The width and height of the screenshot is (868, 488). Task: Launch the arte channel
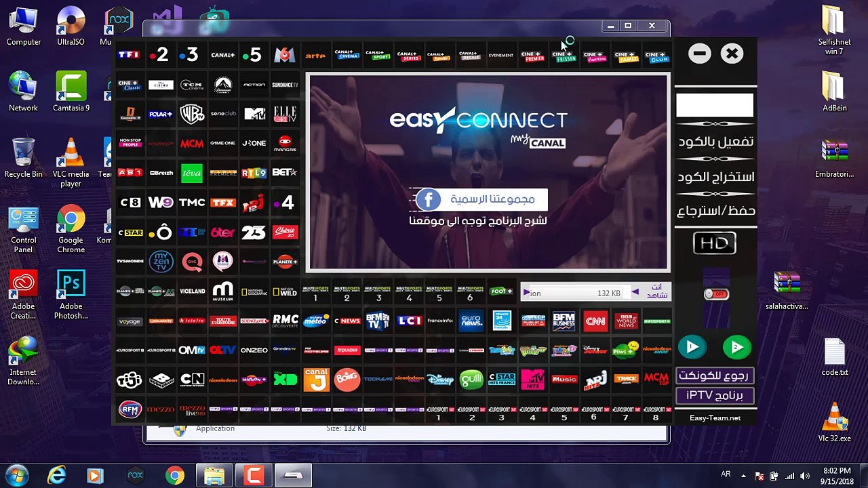click(x=315, y=56)
